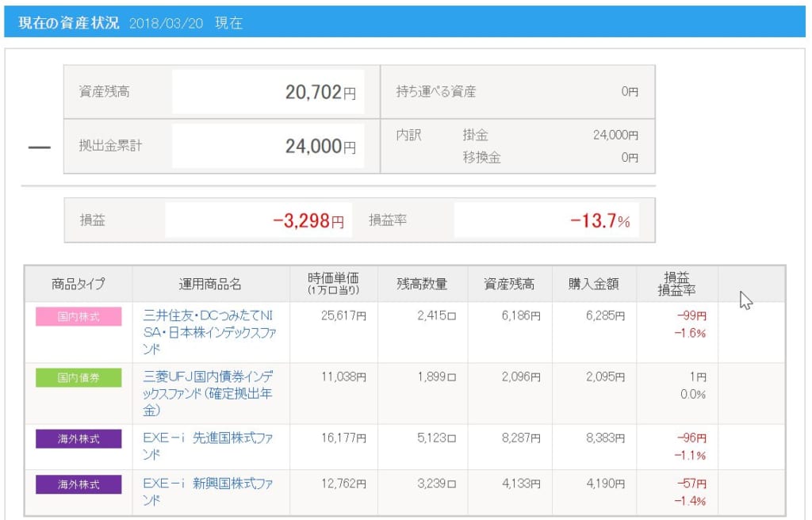Viewport: 812px width, 520px height.
Task: Click the 残高数量 column header
Action: point(422,284)
